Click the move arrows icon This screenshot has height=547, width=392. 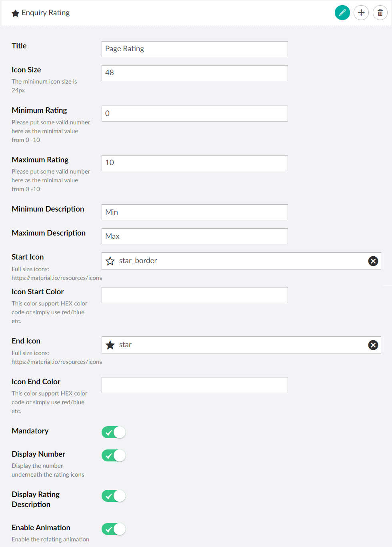click(x=361, y=13)
